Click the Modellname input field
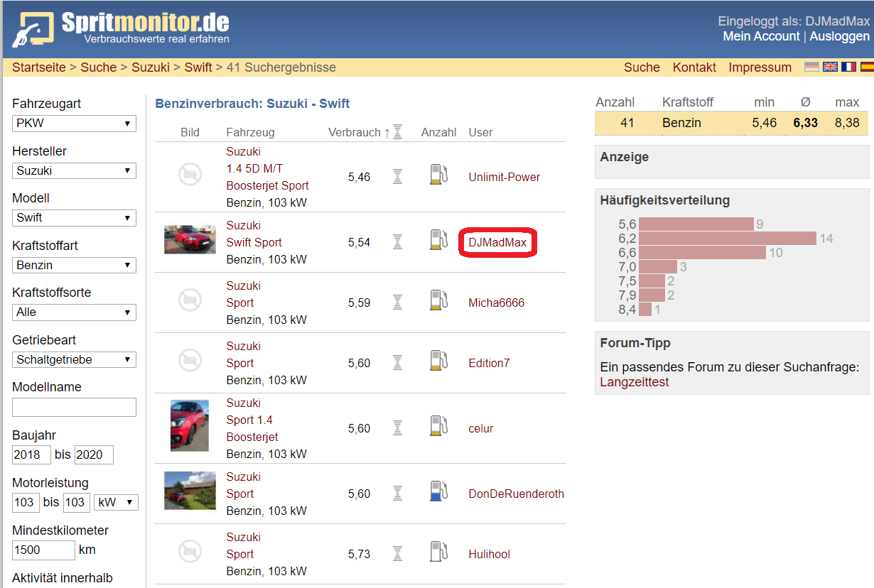Image resolution: width=874 pixels, height=588 pixels. tap(74, 408)
